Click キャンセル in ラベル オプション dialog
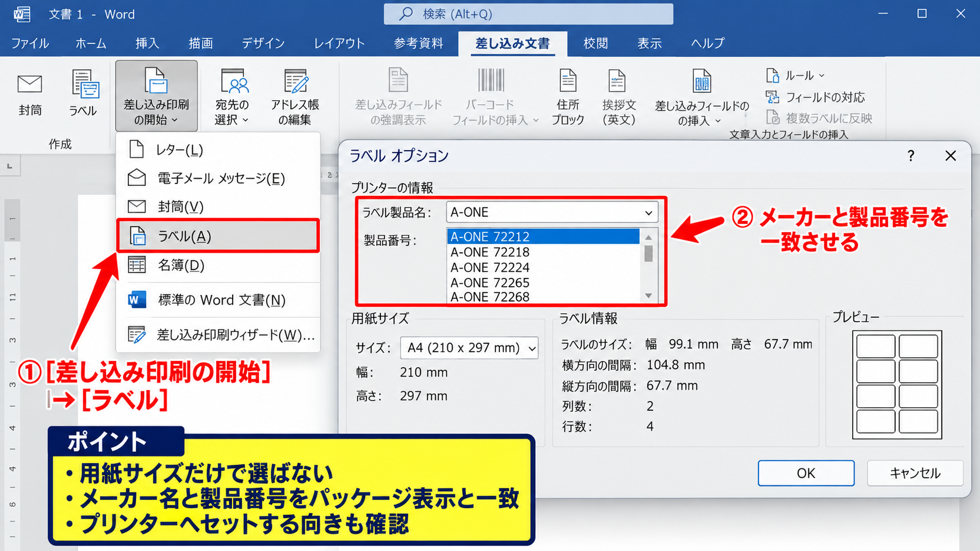 coord(915,473)
